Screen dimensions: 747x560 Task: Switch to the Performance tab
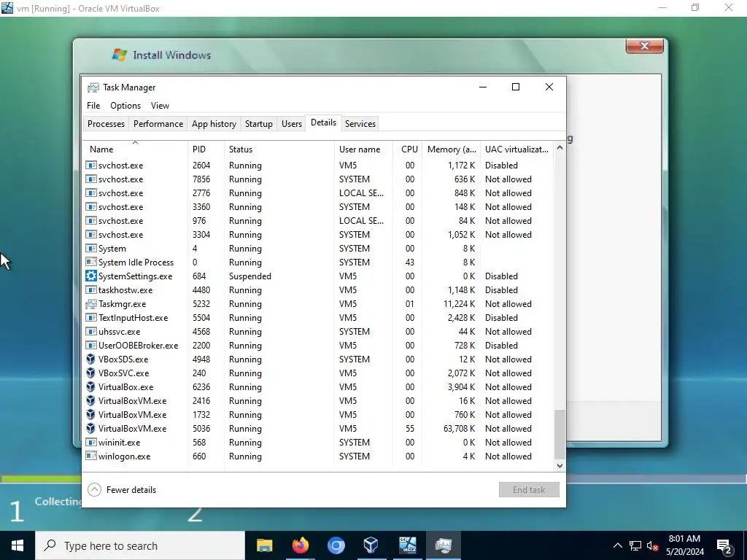pos(158,124)
